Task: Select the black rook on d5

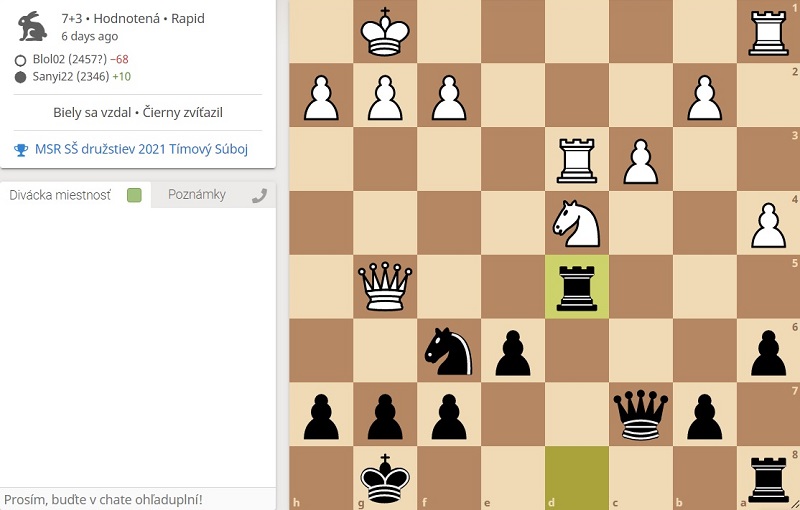Action: (576, 287)
